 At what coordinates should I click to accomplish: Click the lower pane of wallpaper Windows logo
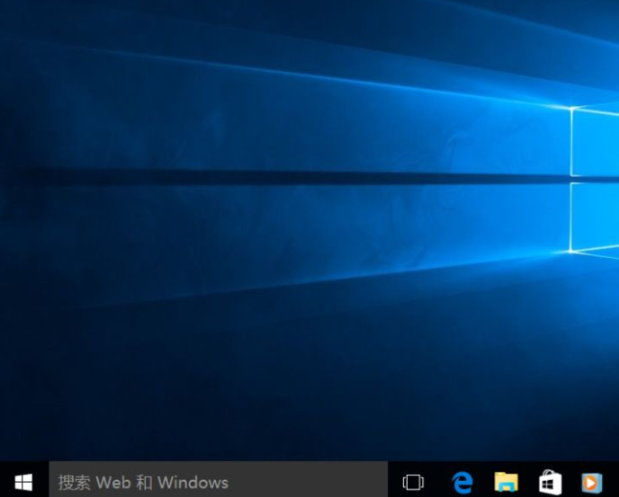(596, 215)
